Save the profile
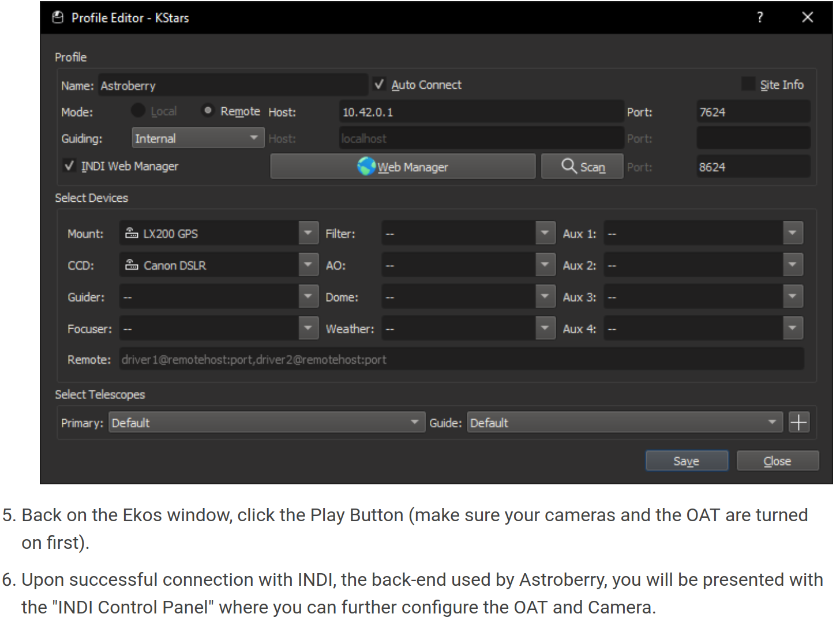 [x=687, y=461]
